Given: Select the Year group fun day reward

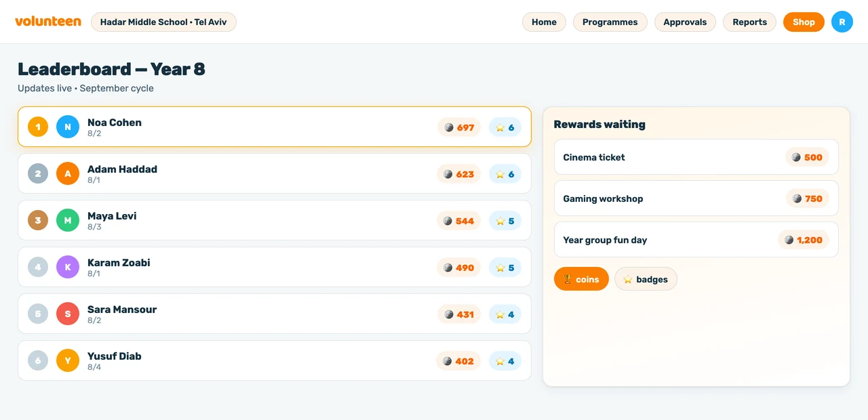Looking at the screenshot, I should (696, 240).
